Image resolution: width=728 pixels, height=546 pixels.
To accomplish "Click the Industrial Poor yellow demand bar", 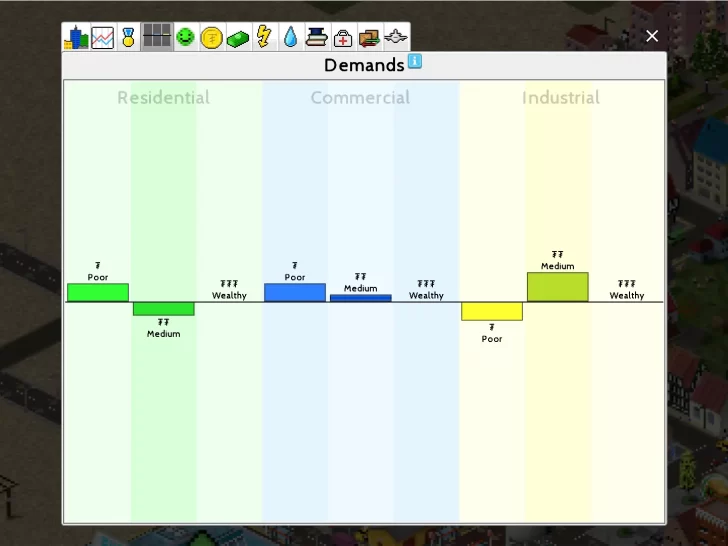I will 492,311.
